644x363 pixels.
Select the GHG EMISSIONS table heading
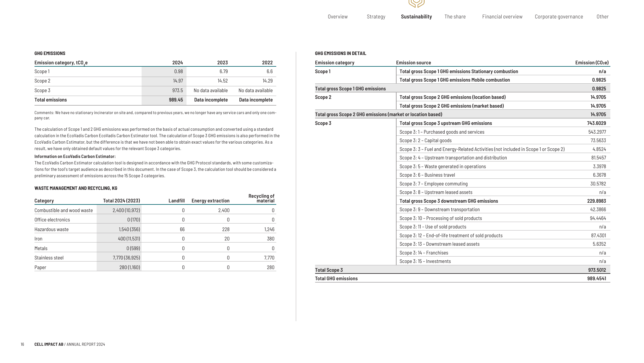click(x=50, y=53)
